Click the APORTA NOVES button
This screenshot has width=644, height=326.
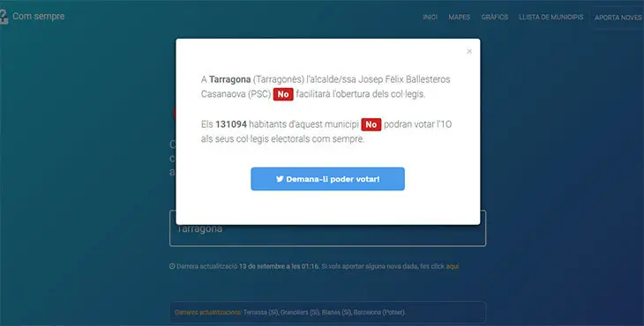(618, 18)
